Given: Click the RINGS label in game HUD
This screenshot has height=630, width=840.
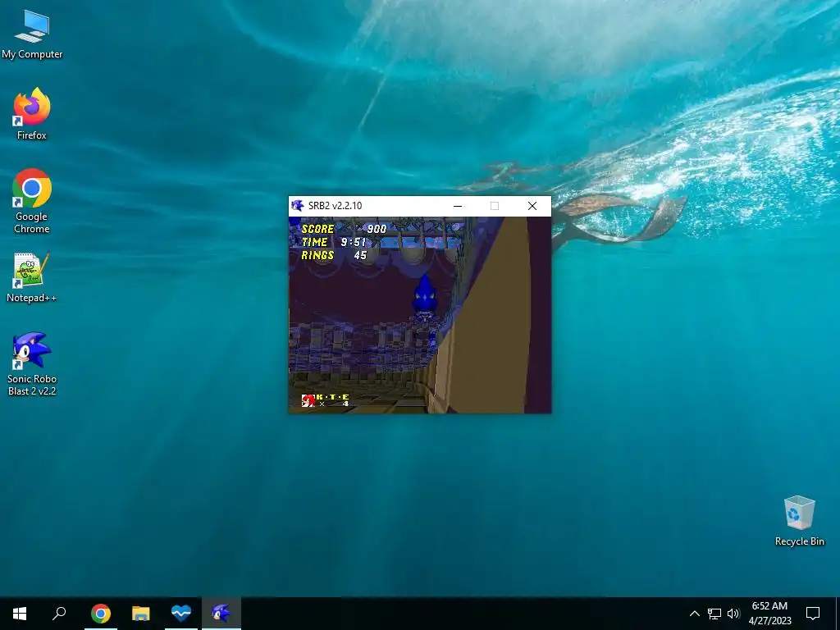Looking at the screenshot, I should (317, 256).
